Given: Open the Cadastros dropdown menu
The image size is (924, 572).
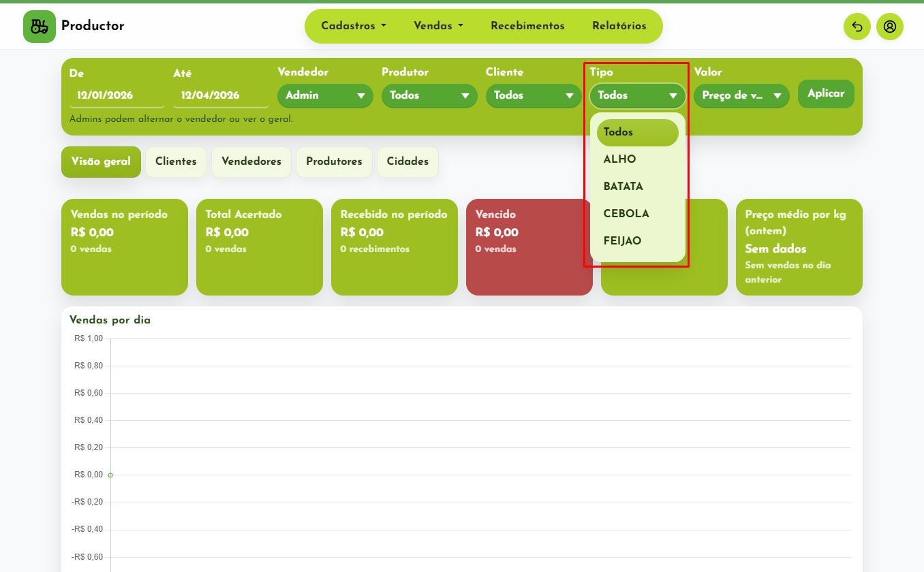Looking at the screenshot, I should point(354,26).
